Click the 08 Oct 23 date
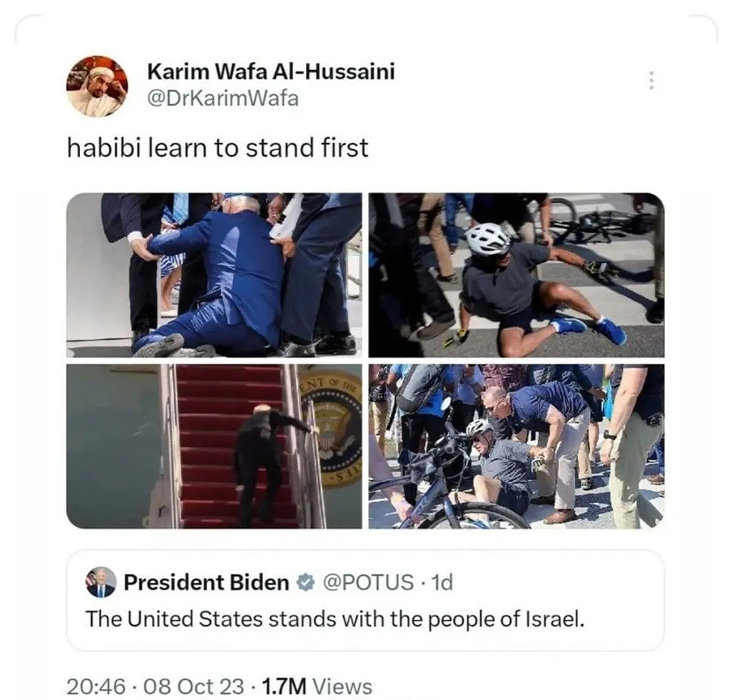 coord(194,686)
